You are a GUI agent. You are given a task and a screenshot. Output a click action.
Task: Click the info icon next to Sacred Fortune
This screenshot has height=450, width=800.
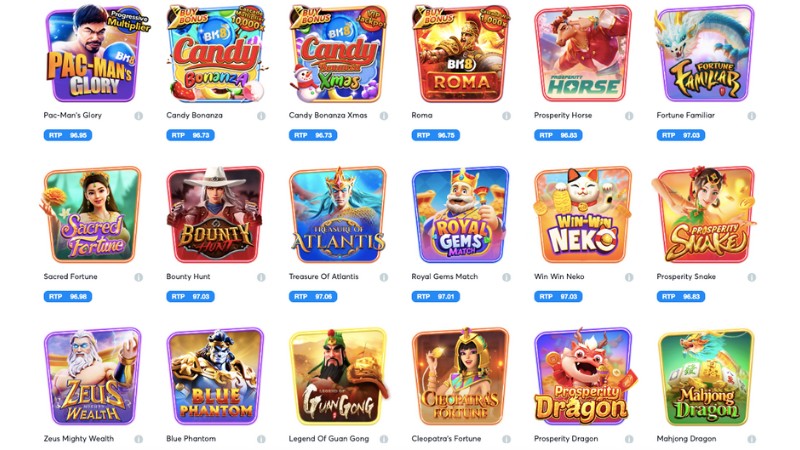[x=139, y=277]
